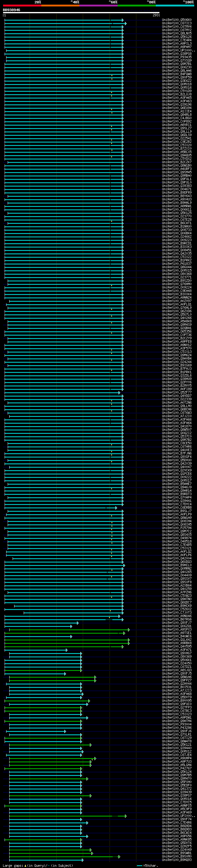Select UniRef100_Q06Z30 label
Viewport: 197px width, 868px height.
(177, 67)
